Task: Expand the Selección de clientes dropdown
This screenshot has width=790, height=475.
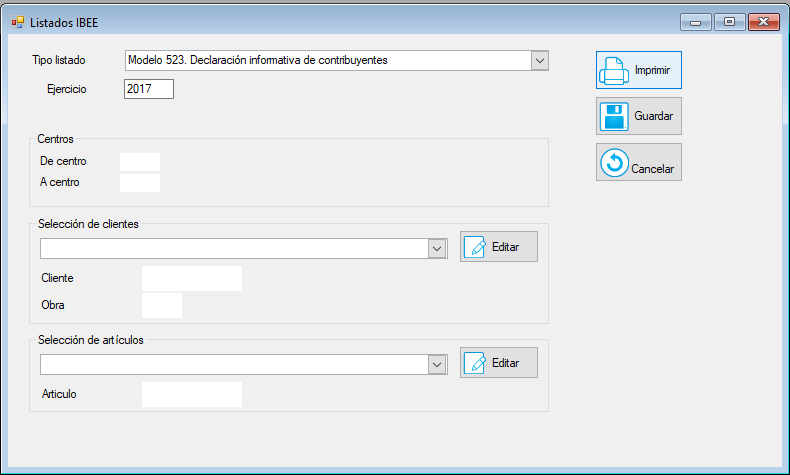Action: click(x=437, y=249)
